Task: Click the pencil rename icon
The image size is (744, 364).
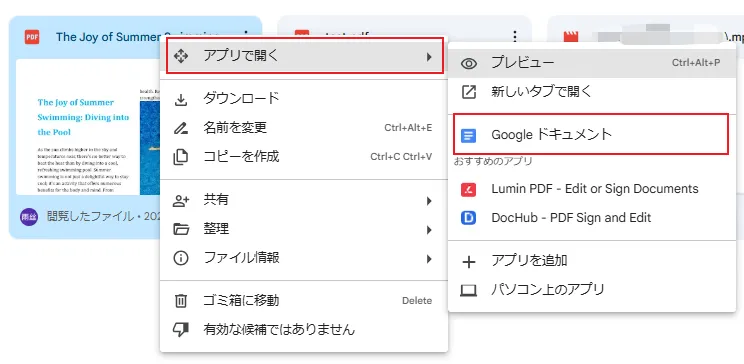Action: point(181,128)
